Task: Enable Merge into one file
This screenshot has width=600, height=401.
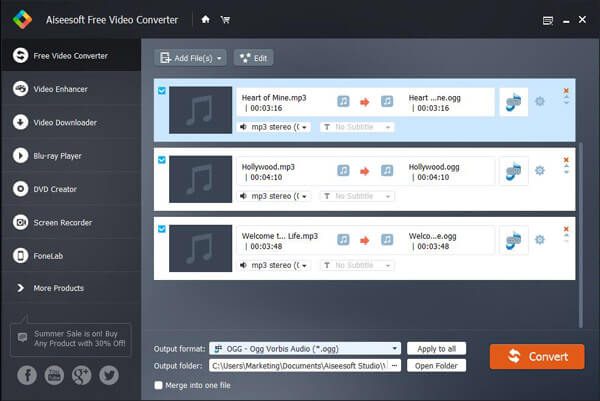Action: [x=158, y=385]
